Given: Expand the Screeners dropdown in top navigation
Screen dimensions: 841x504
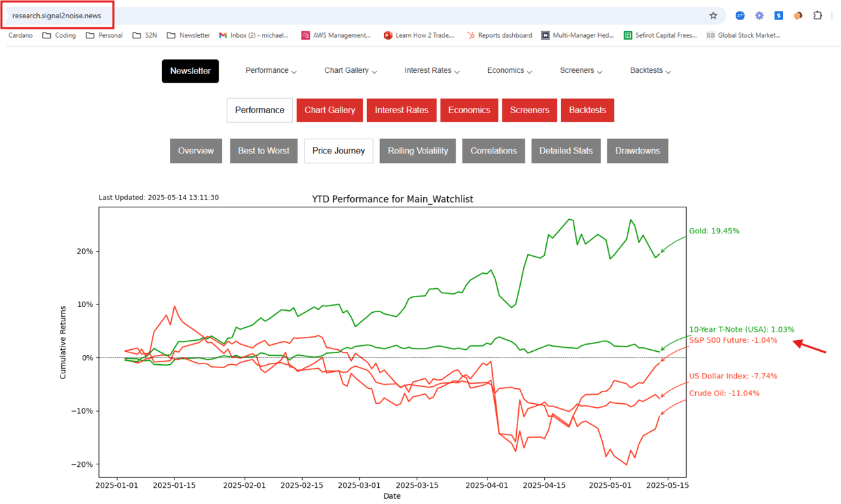Looking at the screenshot, I should pyautogui.click(x=581, y=71).
